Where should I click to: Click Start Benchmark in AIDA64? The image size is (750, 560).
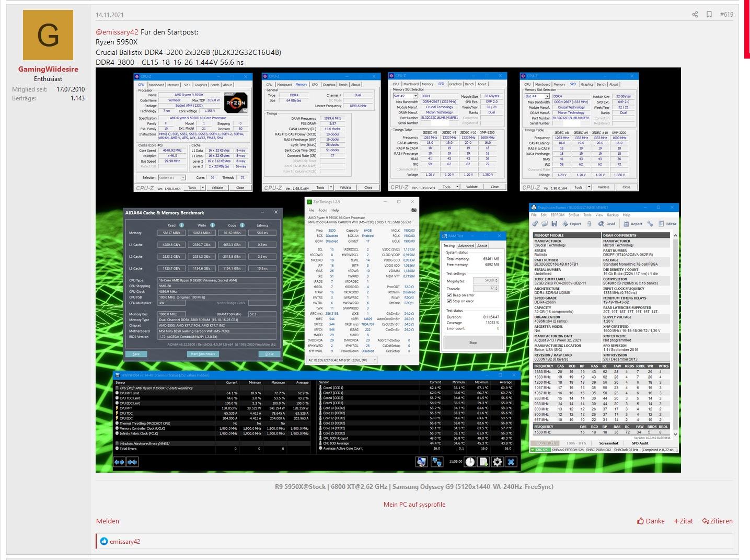pyautogui.click(x=203, y=354)
